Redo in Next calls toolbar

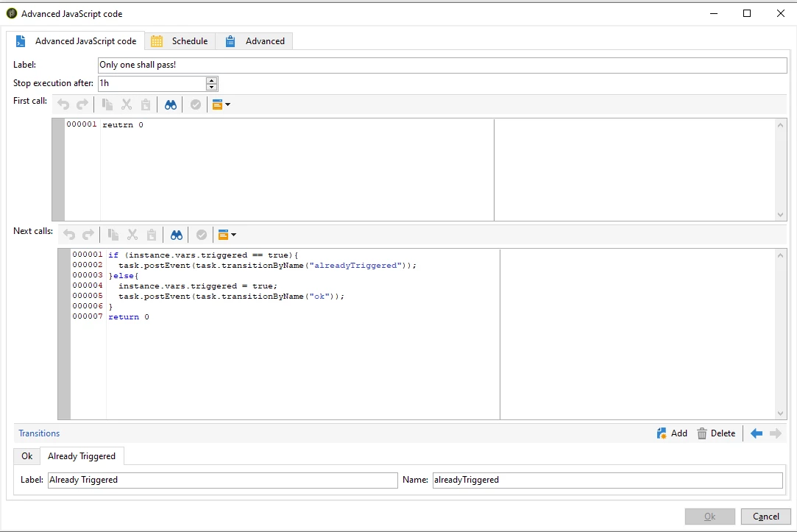pos(88,235)
